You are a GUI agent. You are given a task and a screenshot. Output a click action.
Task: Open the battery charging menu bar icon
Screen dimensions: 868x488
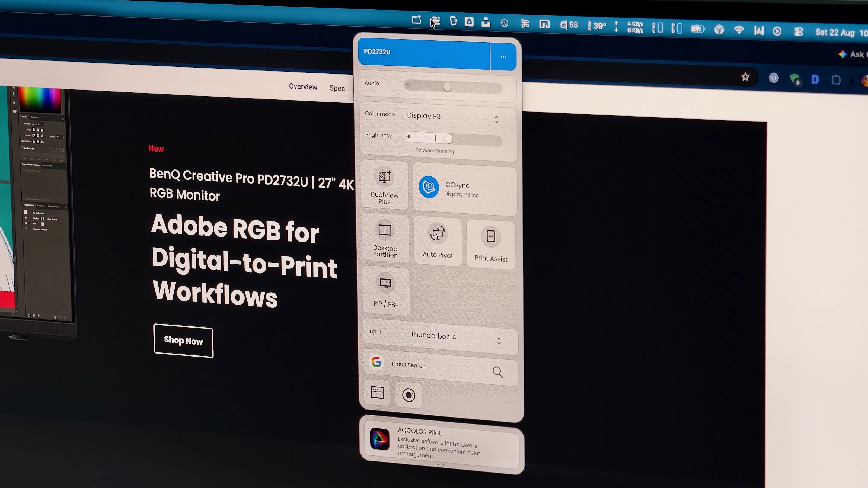tap(698, 29)
